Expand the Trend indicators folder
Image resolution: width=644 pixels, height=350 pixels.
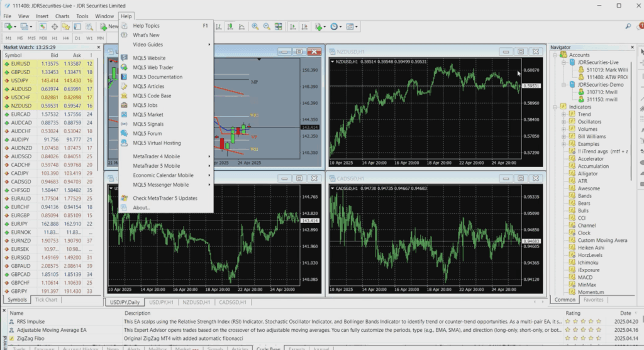564,114
